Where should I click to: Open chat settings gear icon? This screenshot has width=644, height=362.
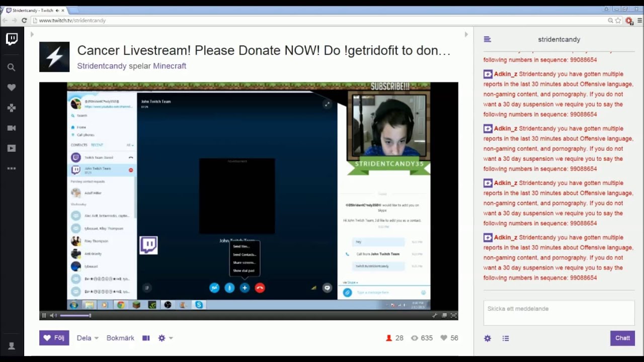point(488,338)
